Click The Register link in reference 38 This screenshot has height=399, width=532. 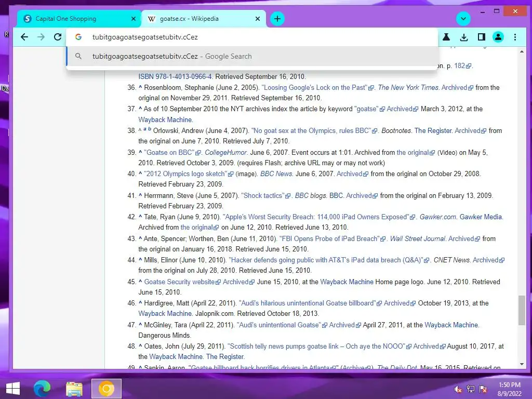433,130
